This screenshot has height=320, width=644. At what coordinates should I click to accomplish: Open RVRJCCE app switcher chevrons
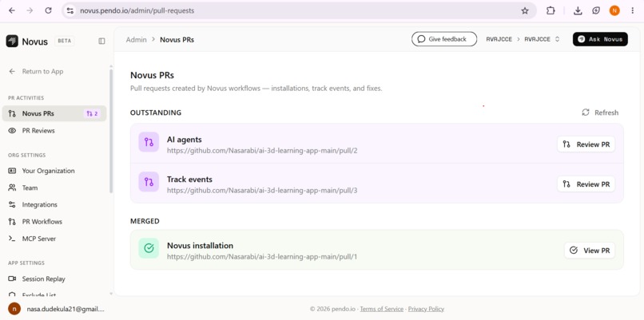click(558, 39)
